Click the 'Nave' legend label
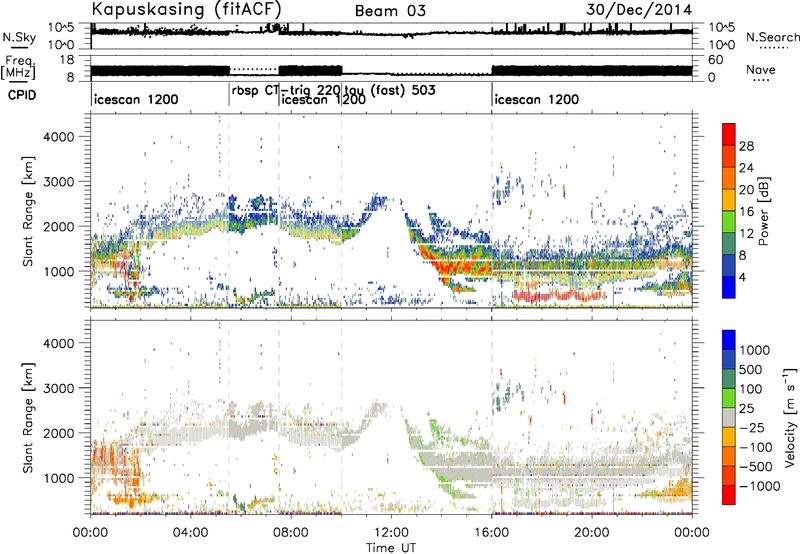 pos(760,69)
